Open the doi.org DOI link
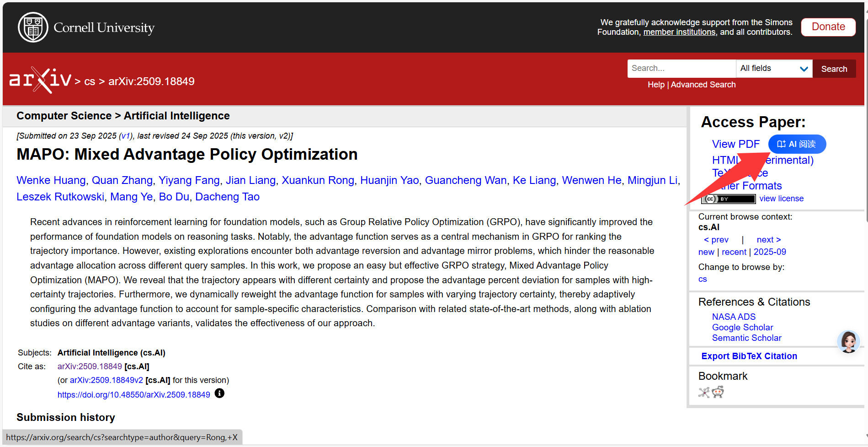Viewport: 868px width, 447px height. (x=133, y=395)
